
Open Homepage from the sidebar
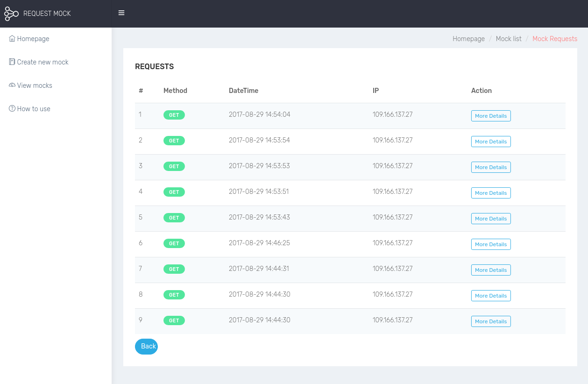[x=33, y=39]
